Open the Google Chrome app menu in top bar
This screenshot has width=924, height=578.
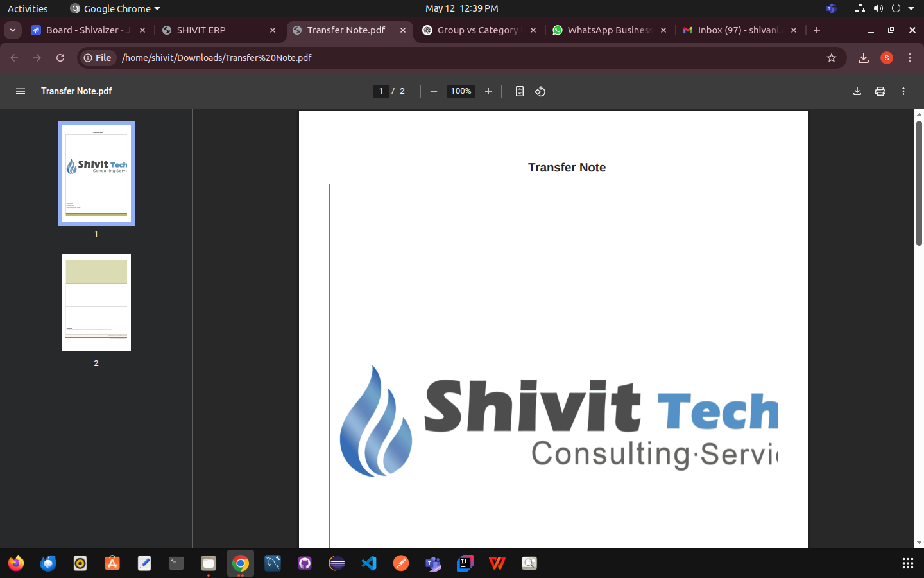116,9
